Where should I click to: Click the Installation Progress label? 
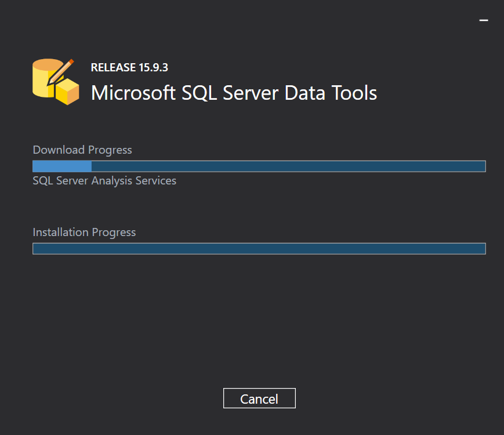(84, 232)
